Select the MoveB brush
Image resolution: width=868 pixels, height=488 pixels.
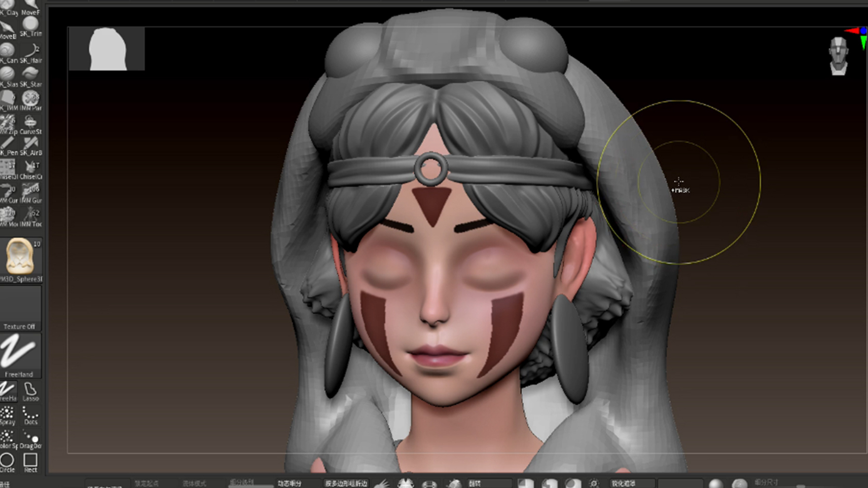click(x=8, y=29)
